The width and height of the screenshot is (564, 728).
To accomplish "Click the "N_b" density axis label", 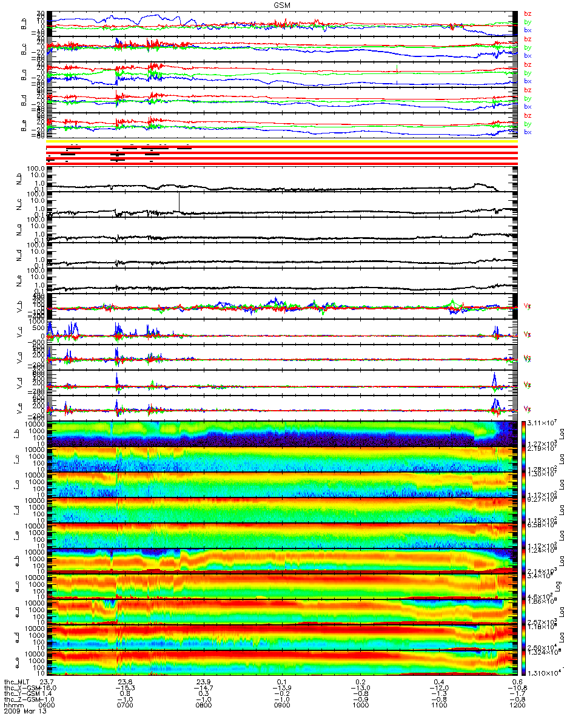I will tap(19, 180).
